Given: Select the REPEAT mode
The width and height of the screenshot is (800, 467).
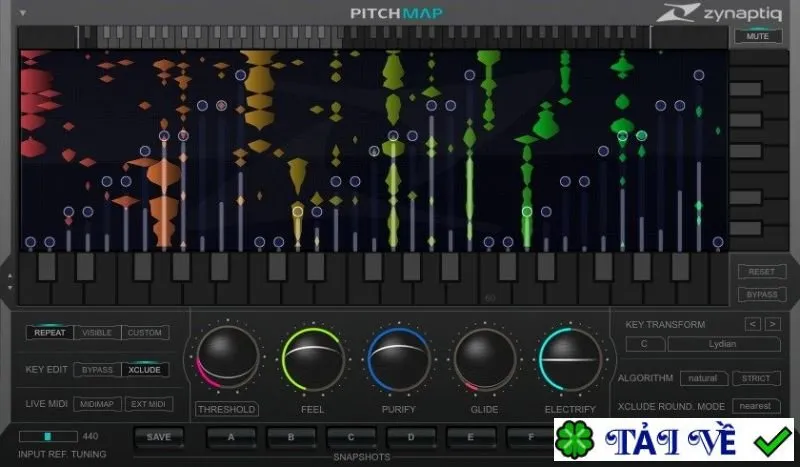Looking at the screenshot, I should [x=49, y=333].
